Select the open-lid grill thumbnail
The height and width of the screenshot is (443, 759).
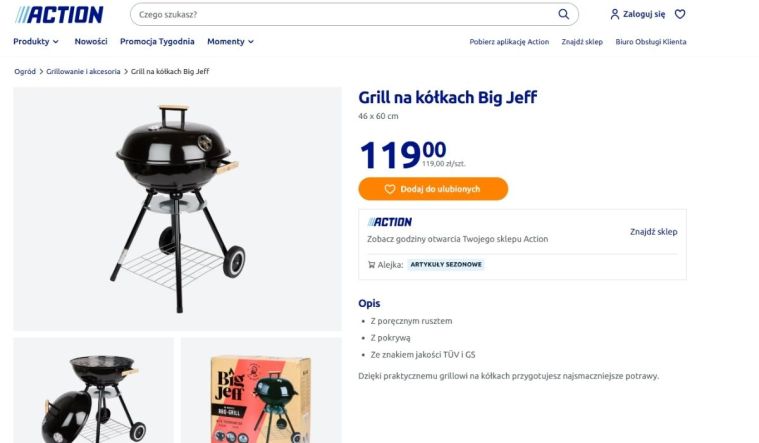(93, 390)
